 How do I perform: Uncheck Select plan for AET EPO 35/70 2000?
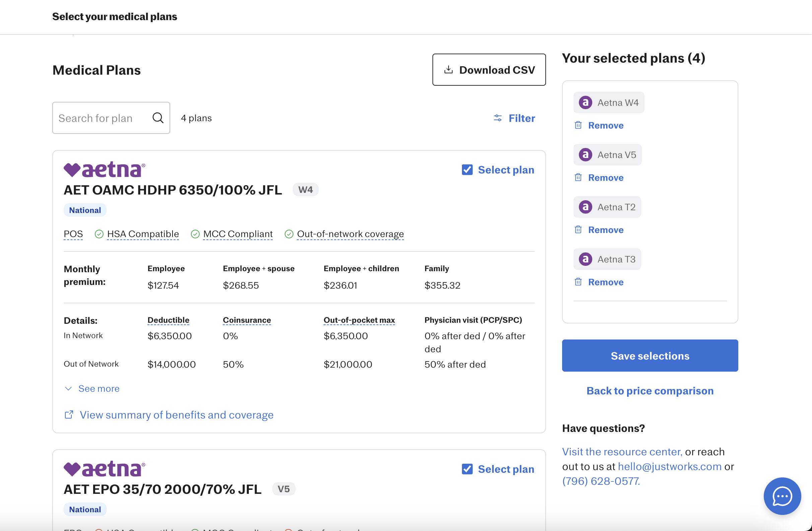467,469
